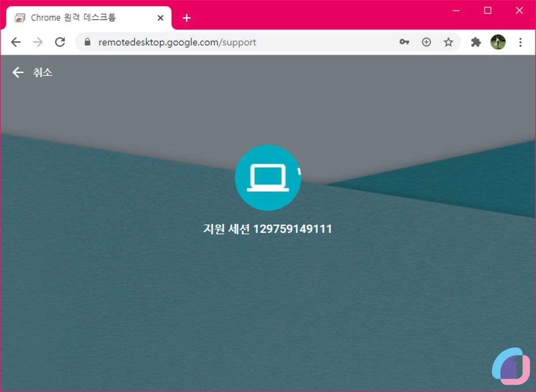Open saved passwords key icon

[x=404, y=42]
